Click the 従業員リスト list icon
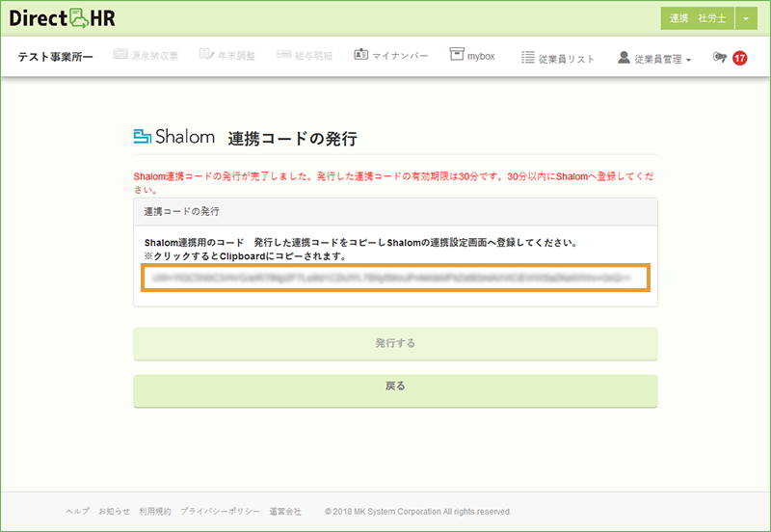This screenshot has width=771, height=532. [x=527, y=58]
